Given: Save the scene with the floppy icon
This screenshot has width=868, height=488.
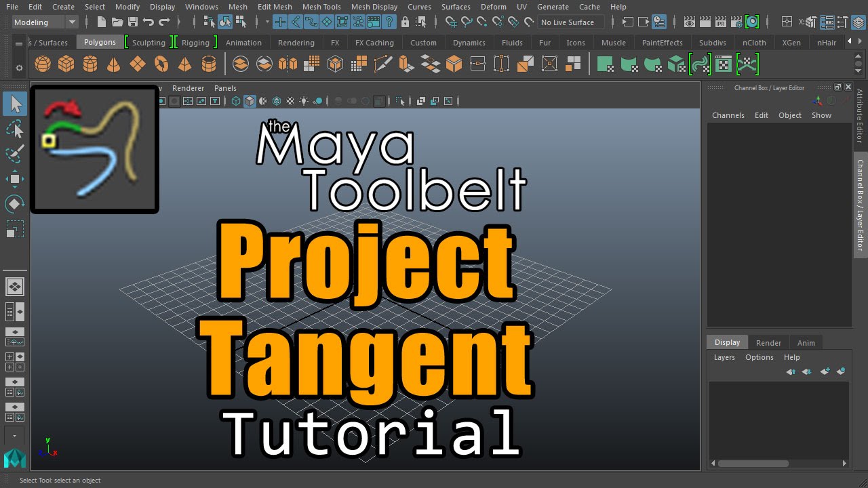Looking at the screenshot, I should click(133, 22).
